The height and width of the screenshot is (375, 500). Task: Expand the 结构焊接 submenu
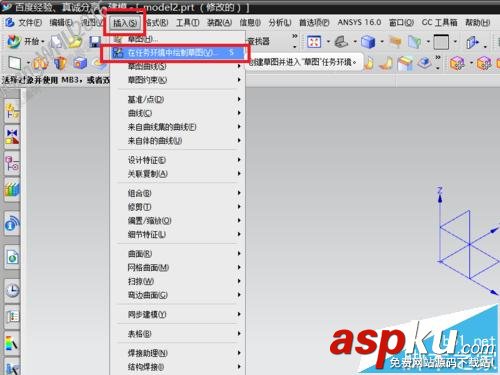pyautogui.click(x=177, y=367)
